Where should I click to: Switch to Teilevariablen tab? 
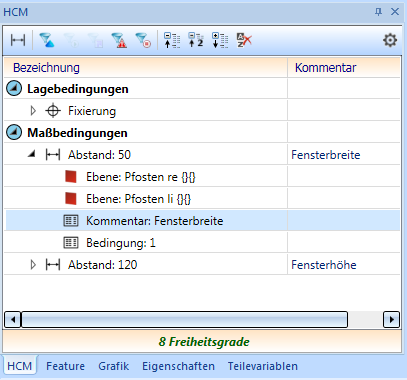tap(263, 366)
